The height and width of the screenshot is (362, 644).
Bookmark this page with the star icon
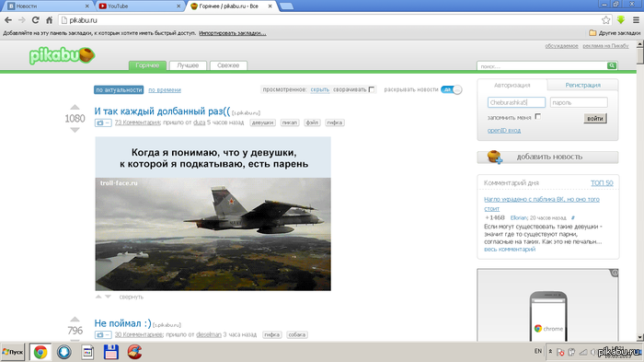point(605,19)
